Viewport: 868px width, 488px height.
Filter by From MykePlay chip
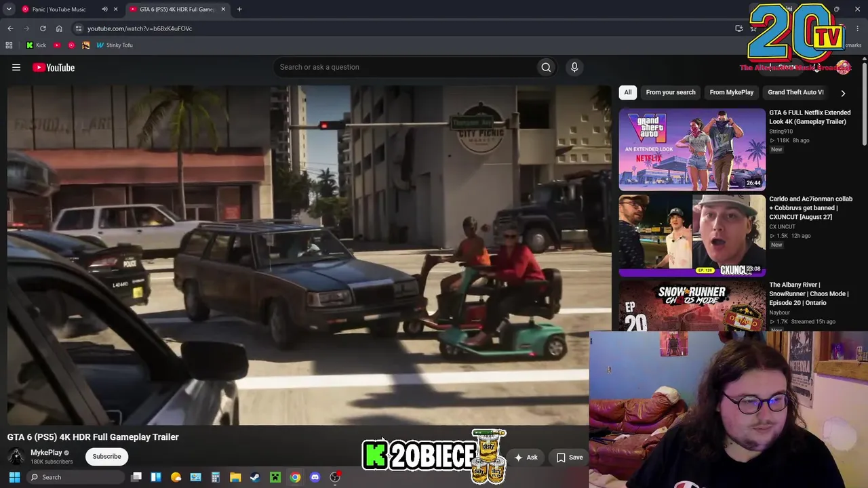(x=732, y=92)
